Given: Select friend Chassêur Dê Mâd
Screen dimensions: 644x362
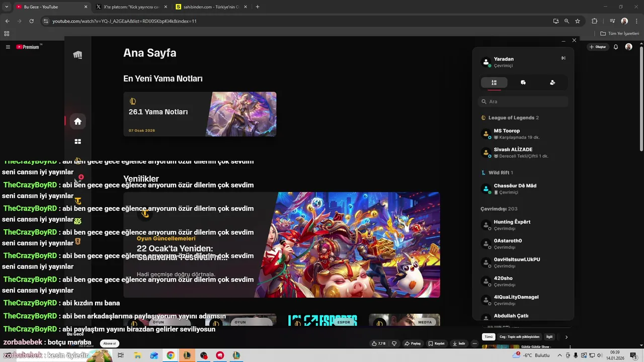Looking at the screenshot, I should (523, 189).
